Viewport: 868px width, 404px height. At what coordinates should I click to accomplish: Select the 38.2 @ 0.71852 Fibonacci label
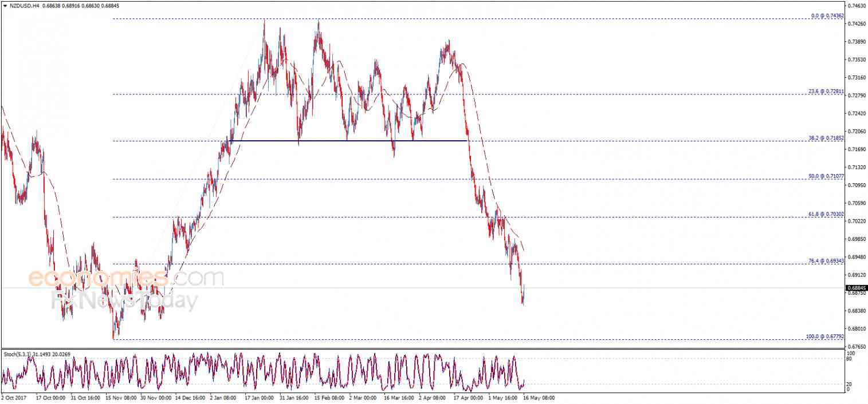(x=826, y=138)
